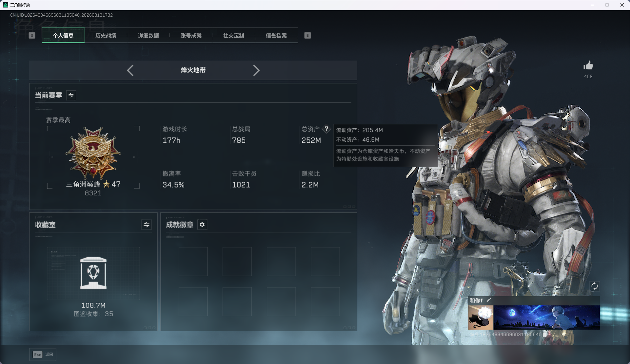Viewport: 630px width, 364px height.
Task: Select the last empty badge slot in bottom row
Action: (x=325, y=301)
